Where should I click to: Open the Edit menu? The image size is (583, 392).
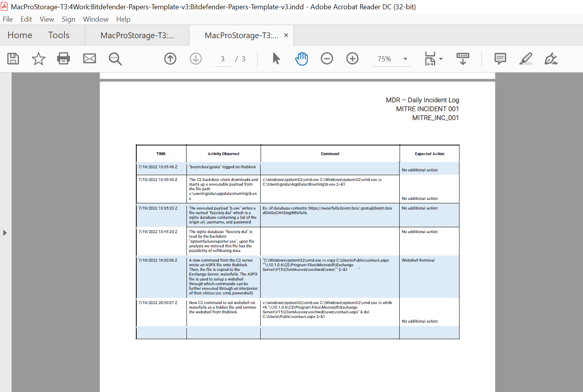click(26, 19)
